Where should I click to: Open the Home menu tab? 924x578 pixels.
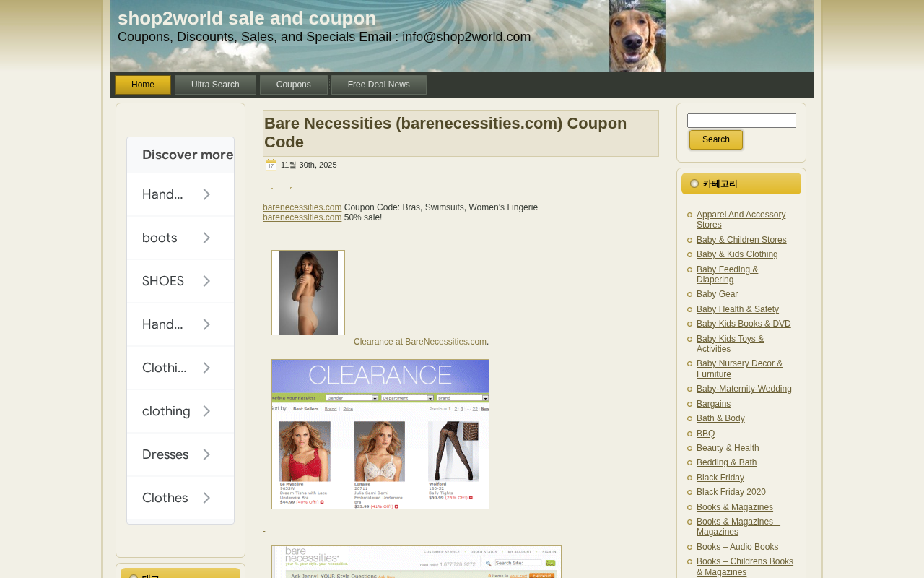point(143,85)
